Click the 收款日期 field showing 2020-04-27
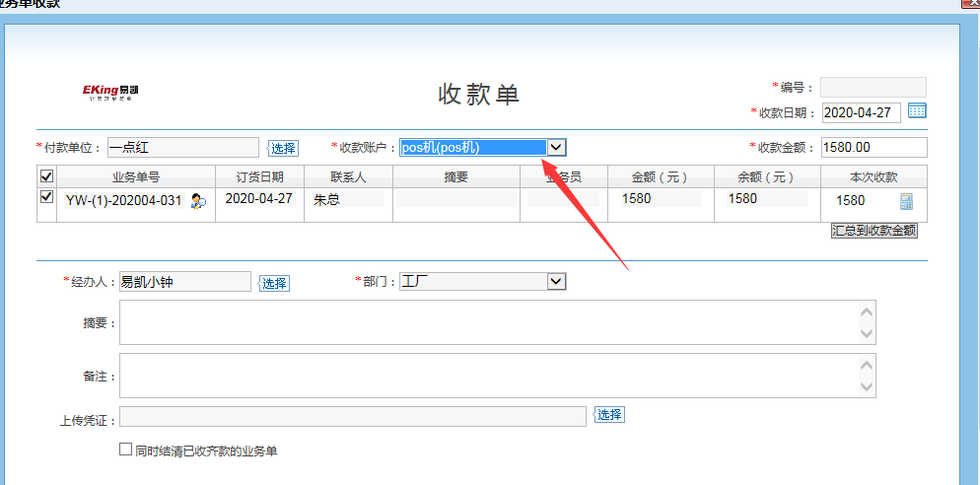This screenshot has height=485, width=980. click(x=861, y=112)
